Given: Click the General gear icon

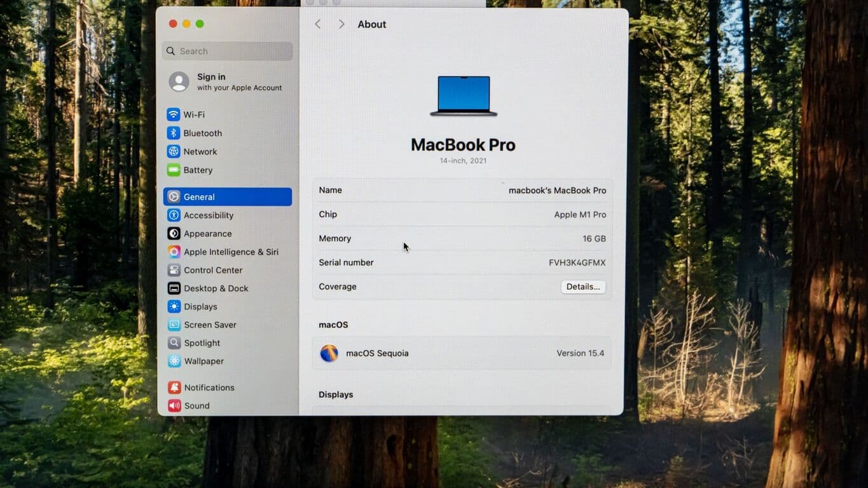Looking at the screenshot, I should tap(174, 197).
